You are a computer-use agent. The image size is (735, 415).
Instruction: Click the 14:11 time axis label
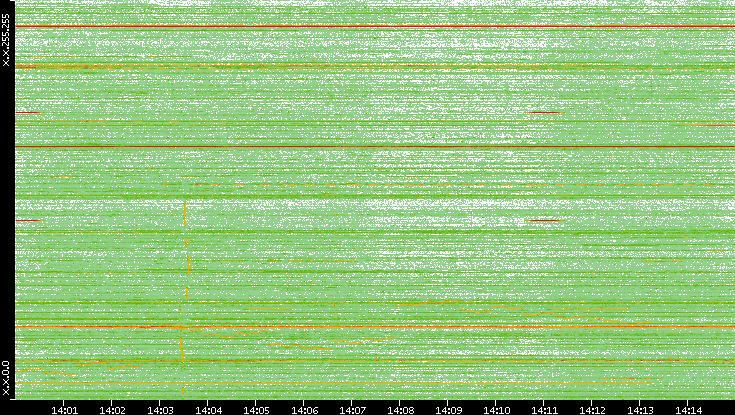[x=544, y=410]
